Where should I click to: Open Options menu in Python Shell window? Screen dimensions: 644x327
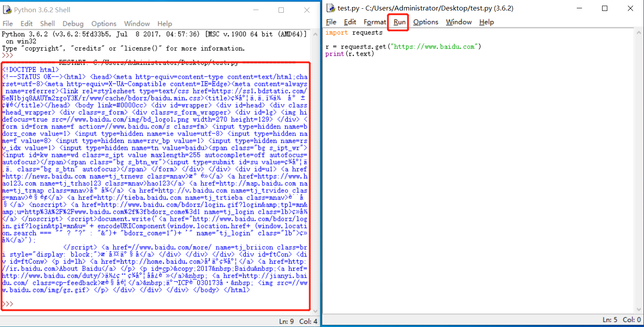pos(104,24)
